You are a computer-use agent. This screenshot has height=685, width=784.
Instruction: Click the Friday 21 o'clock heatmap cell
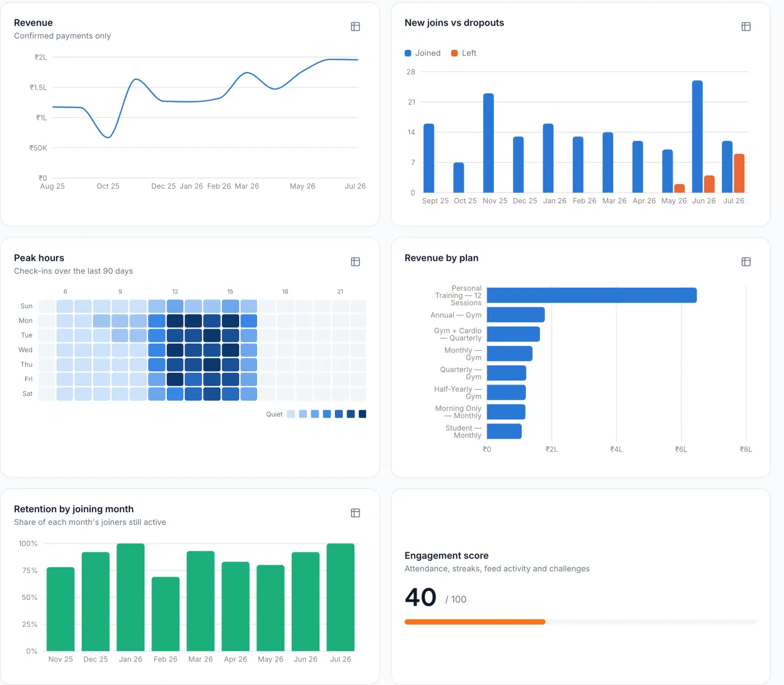point(340,379)
